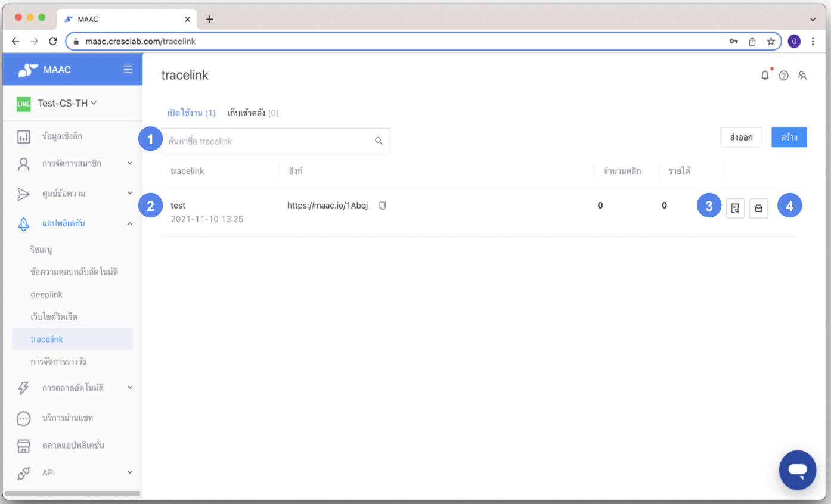Bookmark this page with star icon
The height and width of the screenshot is (504, 831).
[x=770, y=41]
